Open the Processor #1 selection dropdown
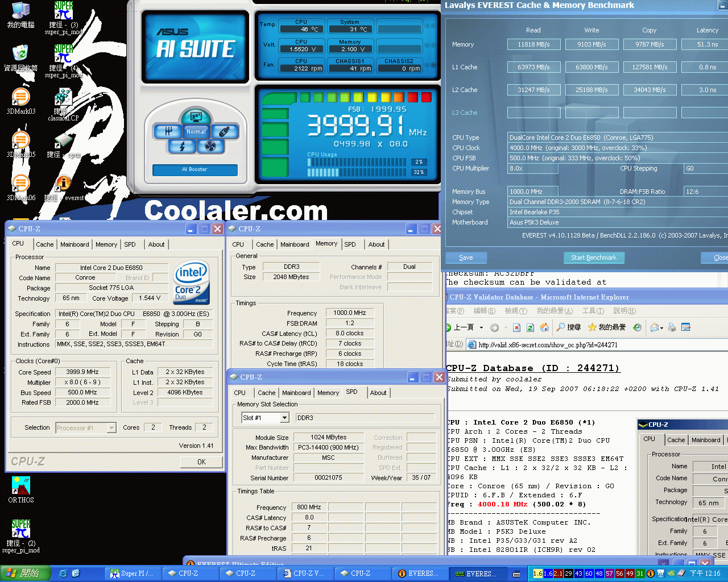The height and width of the screenshot is (582, 728). click(111, 428)
